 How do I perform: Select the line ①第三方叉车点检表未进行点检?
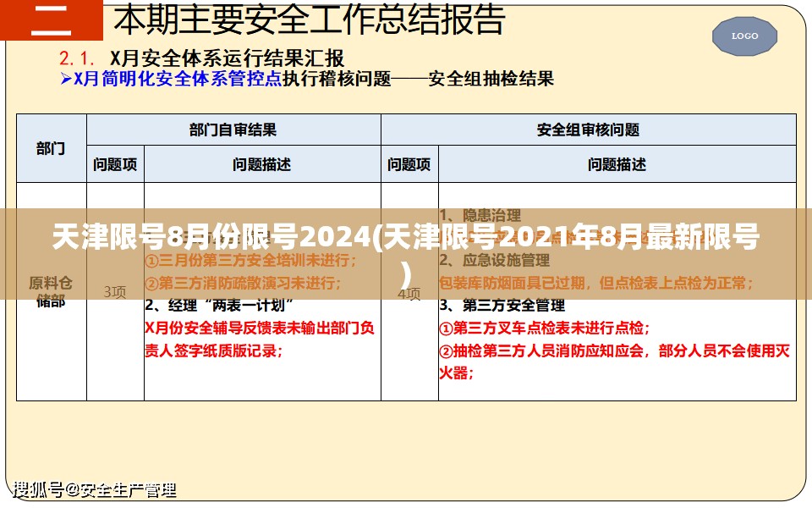(x=544, y=329)
